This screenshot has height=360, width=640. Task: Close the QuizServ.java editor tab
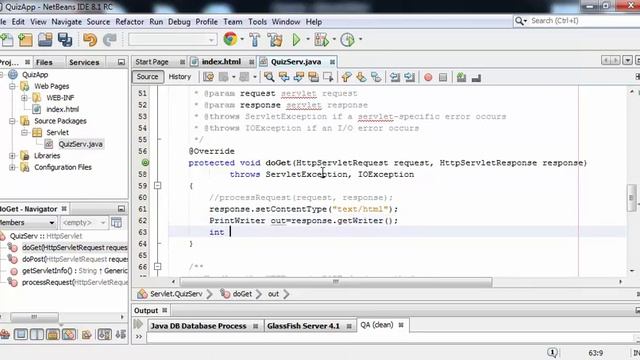[332, 62]
